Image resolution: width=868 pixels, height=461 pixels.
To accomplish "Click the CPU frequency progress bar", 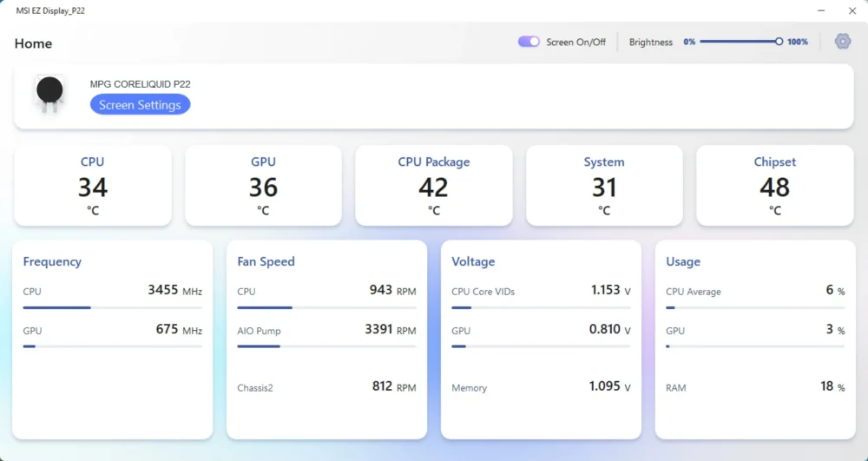I will [112, 307].
